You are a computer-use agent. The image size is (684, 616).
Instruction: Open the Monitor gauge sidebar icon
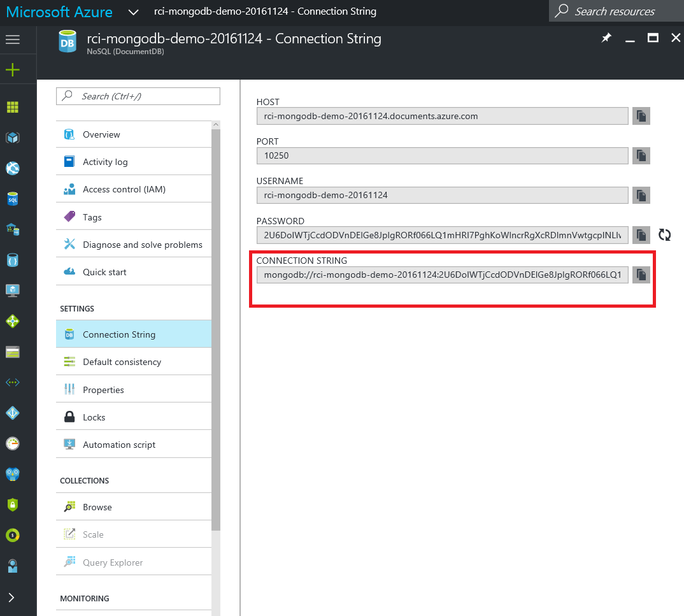[13, 443]
